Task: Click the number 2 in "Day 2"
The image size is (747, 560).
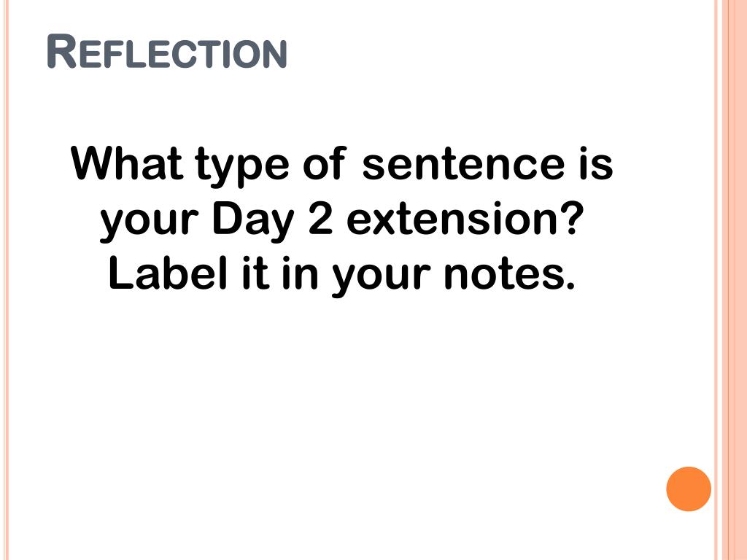Action: pyautogui.click(x=320, y=219)
